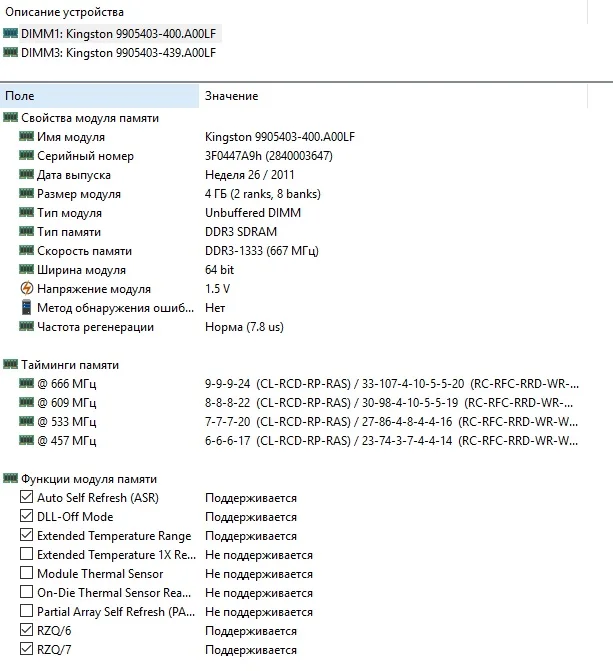
Task: Toggle DLL-Off Mode checkbox
Action: click(27, 516)
